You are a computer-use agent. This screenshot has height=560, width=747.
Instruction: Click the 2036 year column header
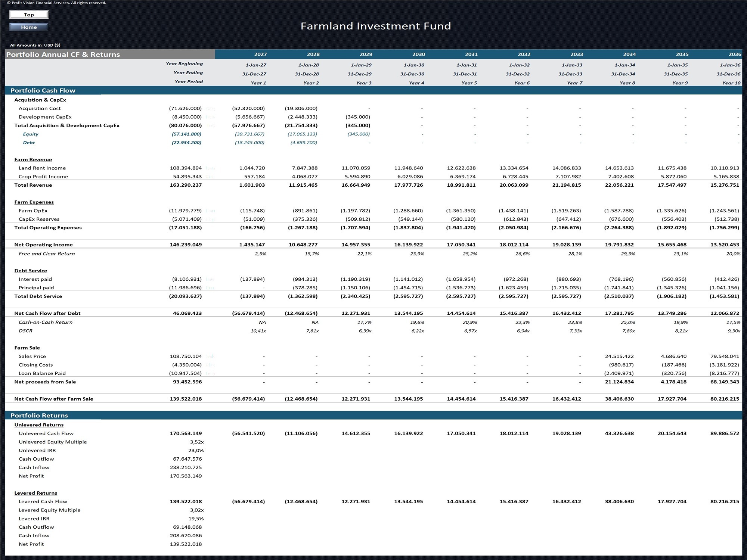click(x=735, y=55)
